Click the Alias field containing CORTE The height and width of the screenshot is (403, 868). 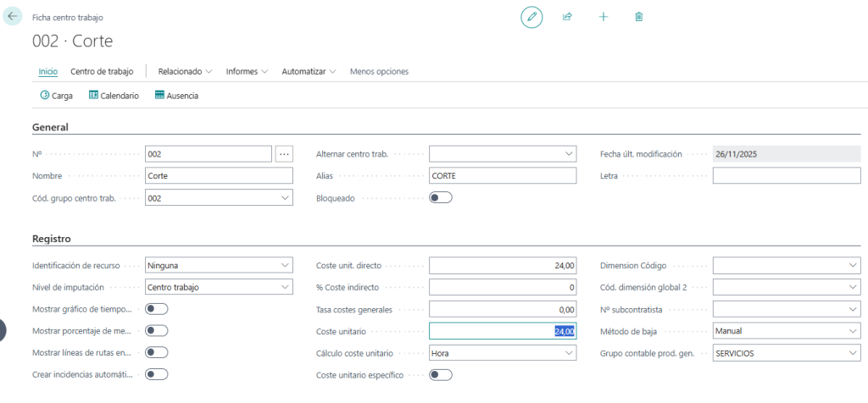(x=503, y=176)
